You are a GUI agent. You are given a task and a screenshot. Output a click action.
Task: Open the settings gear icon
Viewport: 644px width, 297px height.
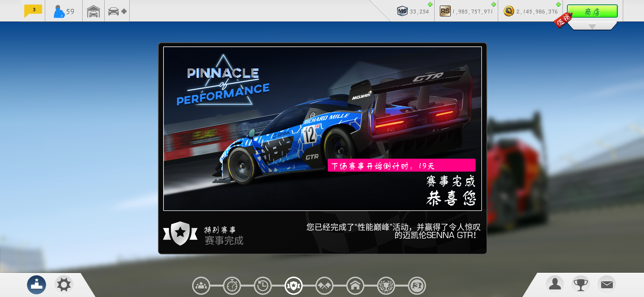click(x=64, y=285)
